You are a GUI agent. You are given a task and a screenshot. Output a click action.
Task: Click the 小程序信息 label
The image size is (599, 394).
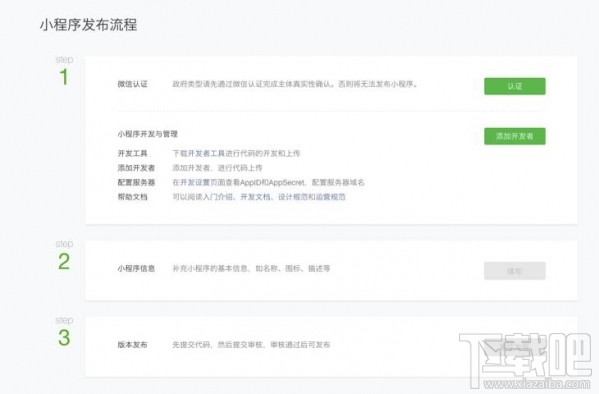coord(136,268)
